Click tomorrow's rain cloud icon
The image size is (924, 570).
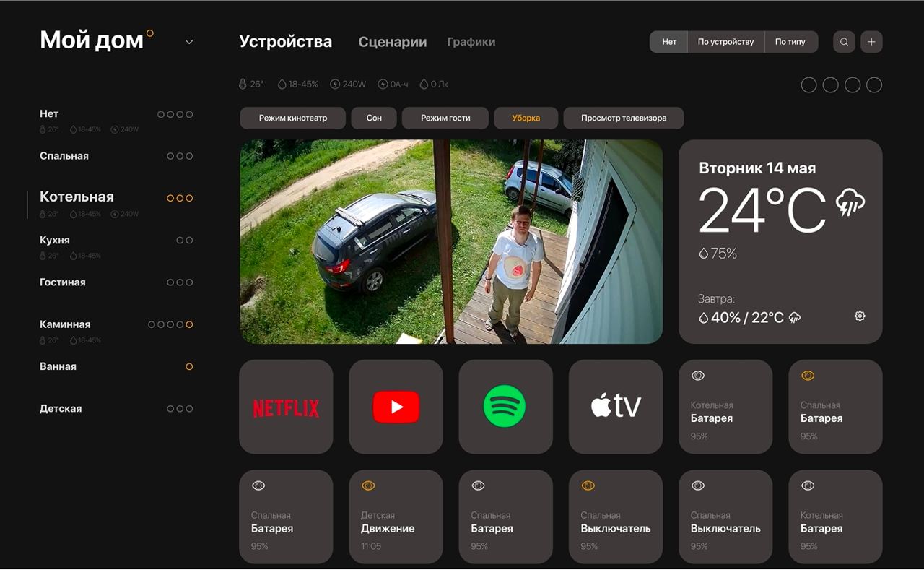click(x=795, y=317)
